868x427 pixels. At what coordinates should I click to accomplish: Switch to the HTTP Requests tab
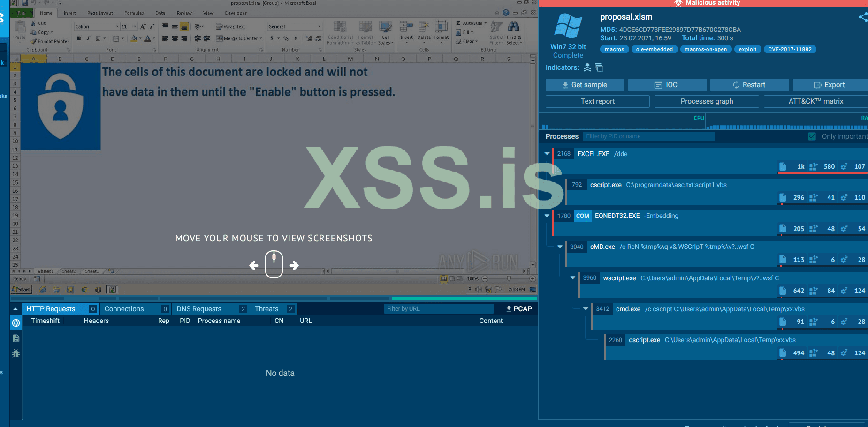coord(60,309)
